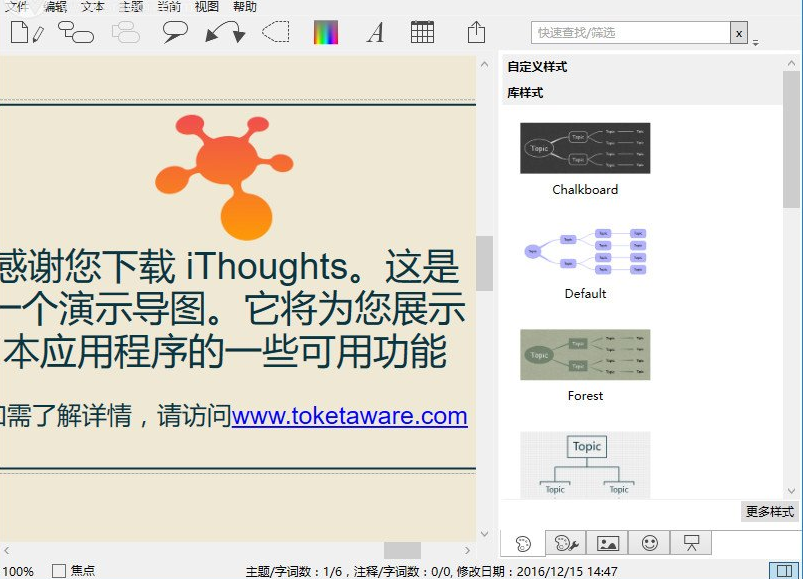Open the 主题 menu

pyautogui.click(x=131, y=6)
